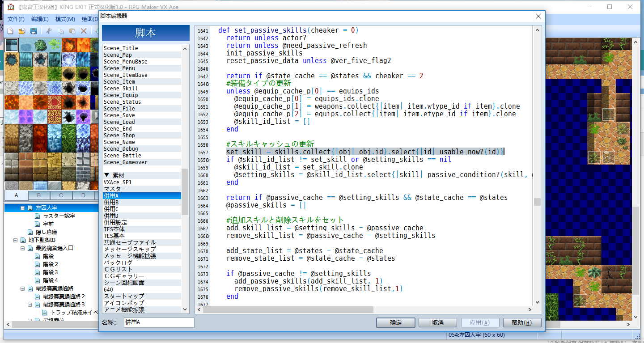Collapse the 左囚人牢 map node
Image resolution: width=644 pixels, height=343 pixels.
[22, 208]
